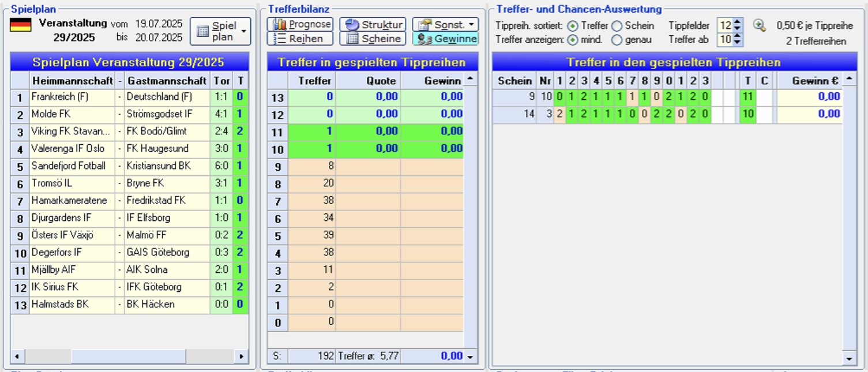
Task: Click scroll-up arrow in Trefferbilanz table
Action: point(471,78)
